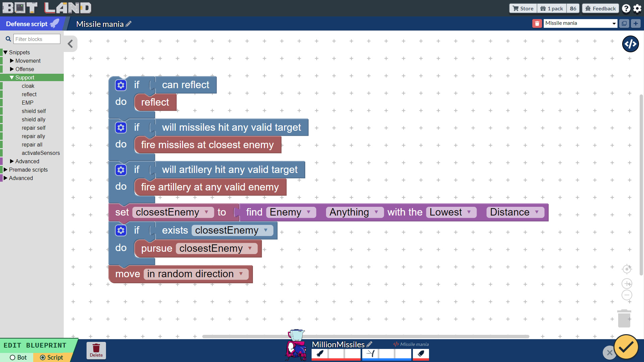The height and width of the screenshot is (362, 644).
Task: Expand the Movement snippets category
Action: [28, 61]
